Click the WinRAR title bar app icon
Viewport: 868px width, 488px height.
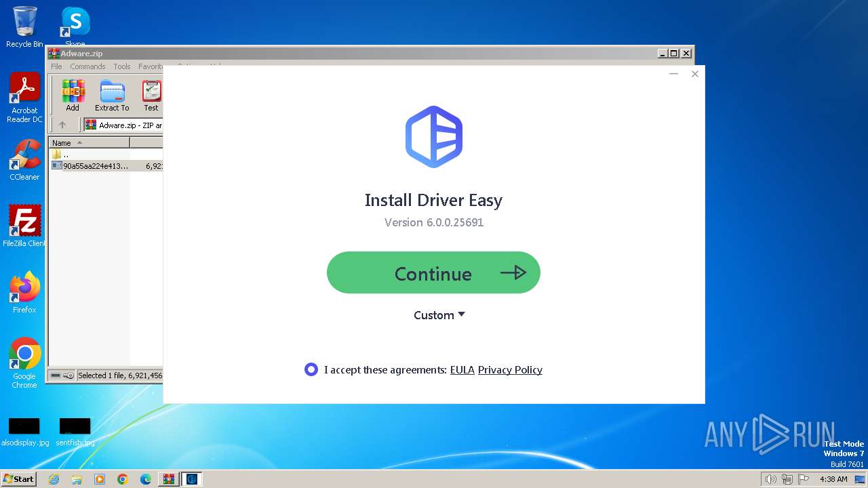pos(54,54)
